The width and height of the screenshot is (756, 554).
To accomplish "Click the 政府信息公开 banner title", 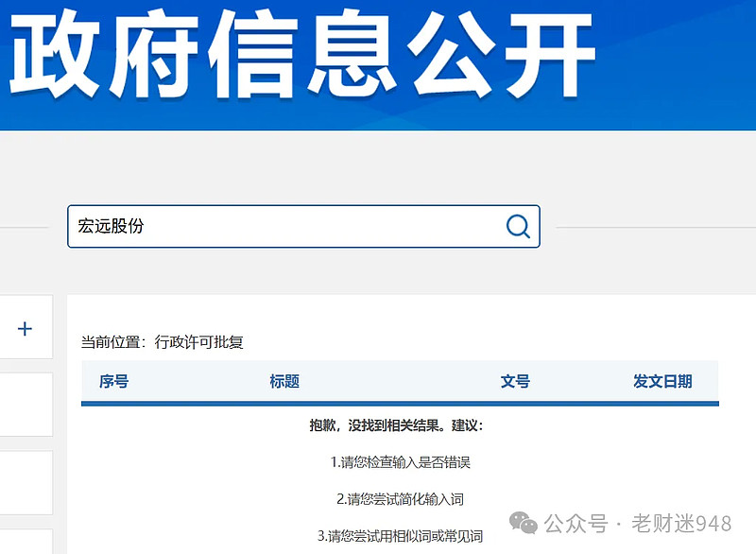I will pyautogui.click(x=302, y=53).
